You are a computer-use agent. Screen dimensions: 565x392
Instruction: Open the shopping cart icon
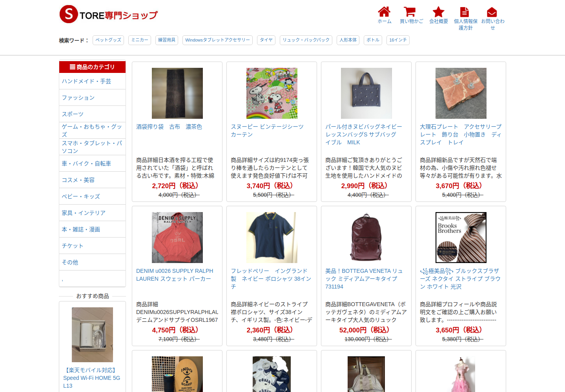[410, 12]
